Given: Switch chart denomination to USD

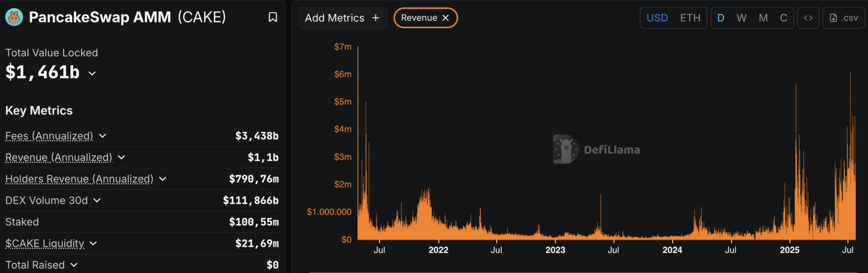Looking at the screenshot, I should [657, 18].
